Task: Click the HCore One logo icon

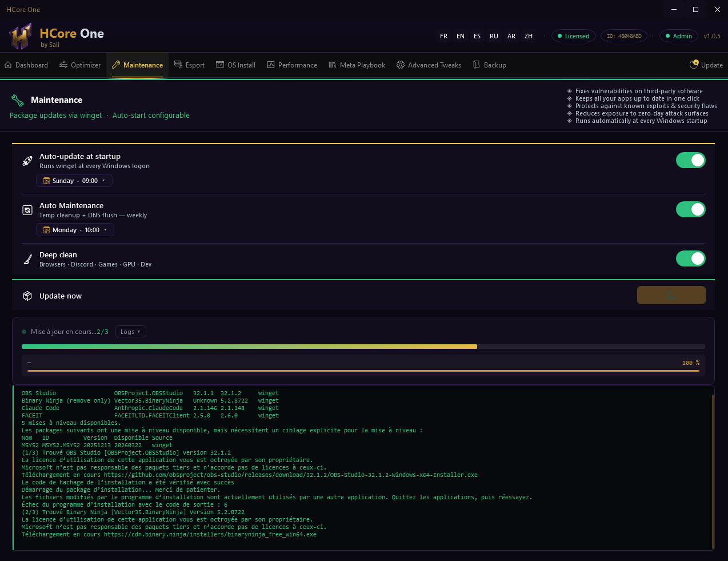Action: (x=21, y=37)
